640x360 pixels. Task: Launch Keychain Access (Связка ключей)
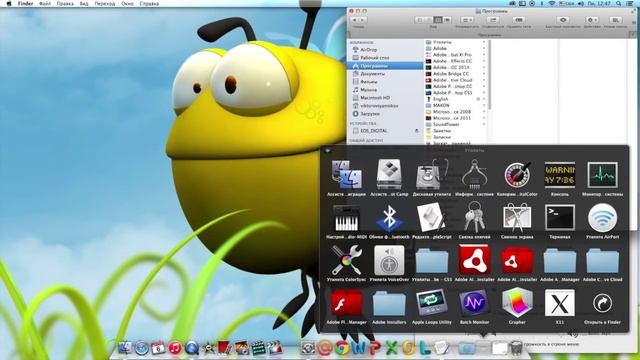point(474,218)
